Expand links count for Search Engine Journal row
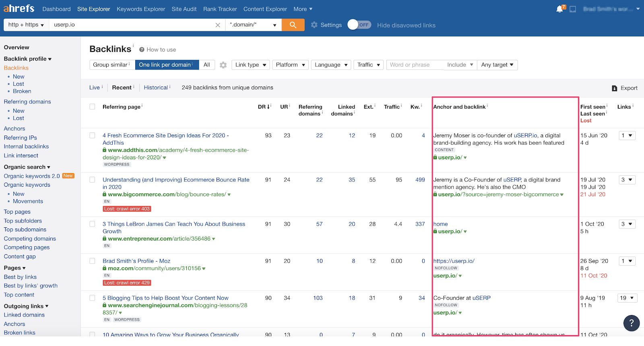Screen dimensions: 644x346 (x=627, y=298)
